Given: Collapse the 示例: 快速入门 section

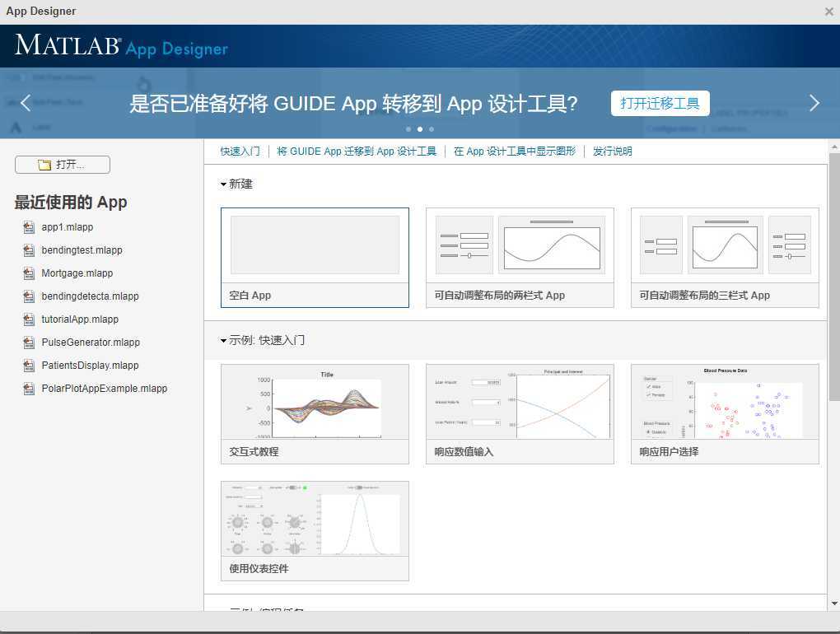Looking at the screenshot, I should point(223,341).
